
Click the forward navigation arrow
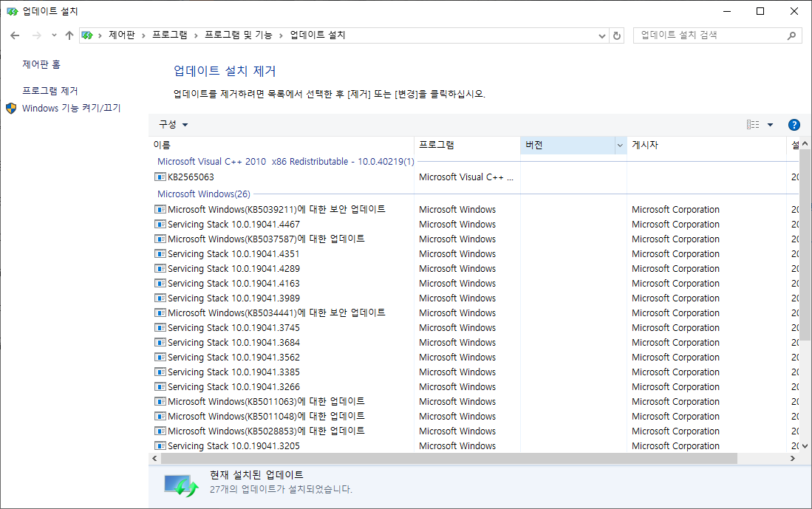(x=36, y=35)
